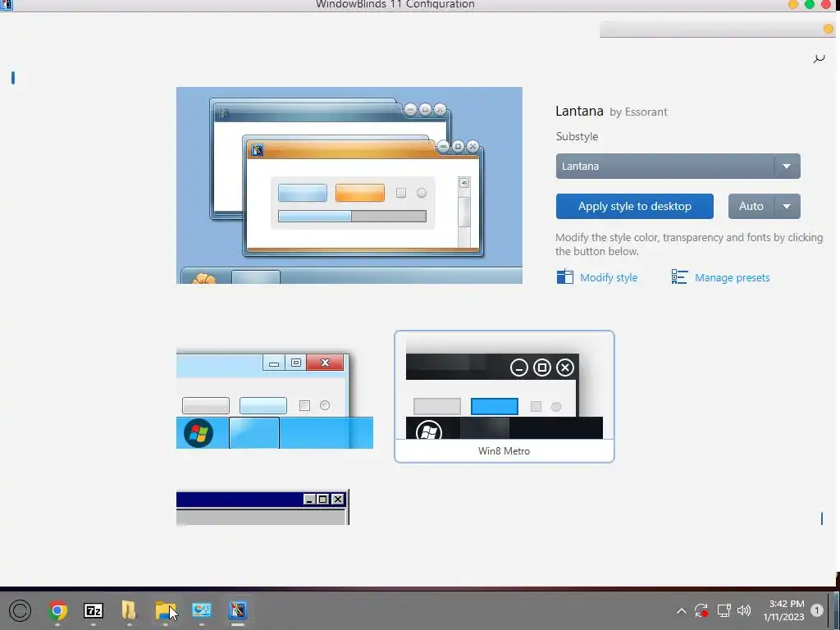Open the yellow folder taskbar icon

point(129,610)
